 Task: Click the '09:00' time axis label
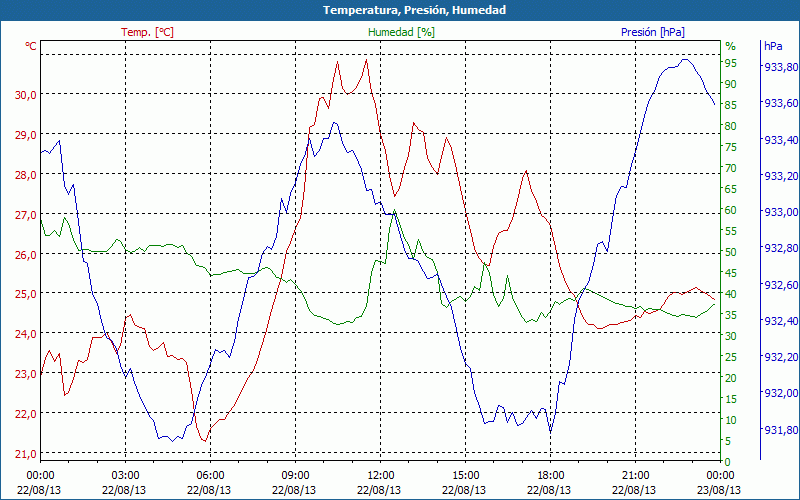(x=295, y=476)
